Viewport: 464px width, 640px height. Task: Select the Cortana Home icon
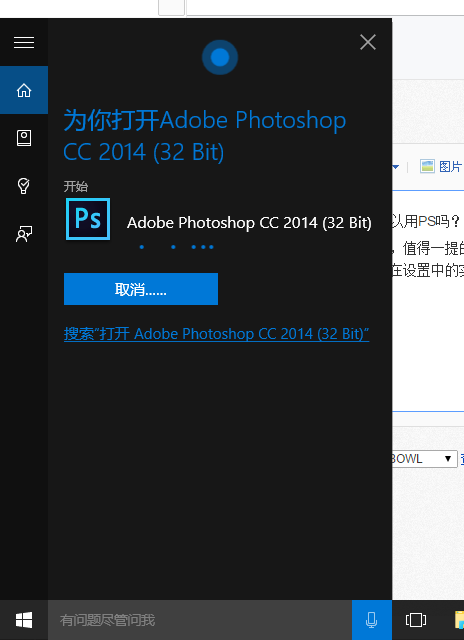pyautogui.click(x=24, y=90)
